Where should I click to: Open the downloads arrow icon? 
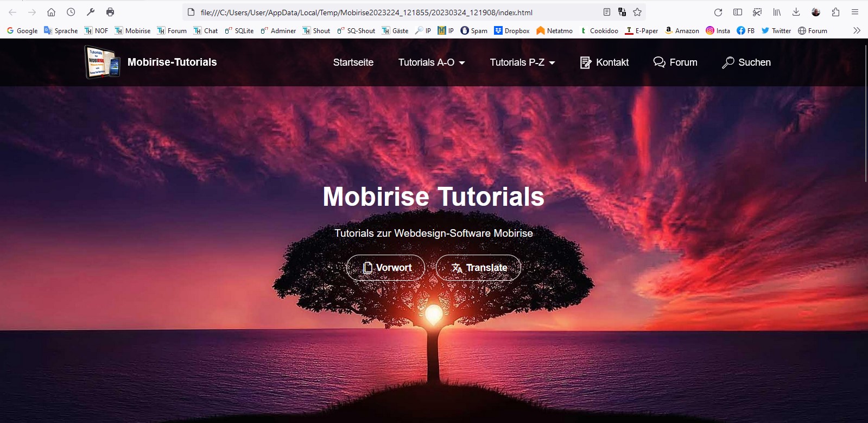pos(796,12)
